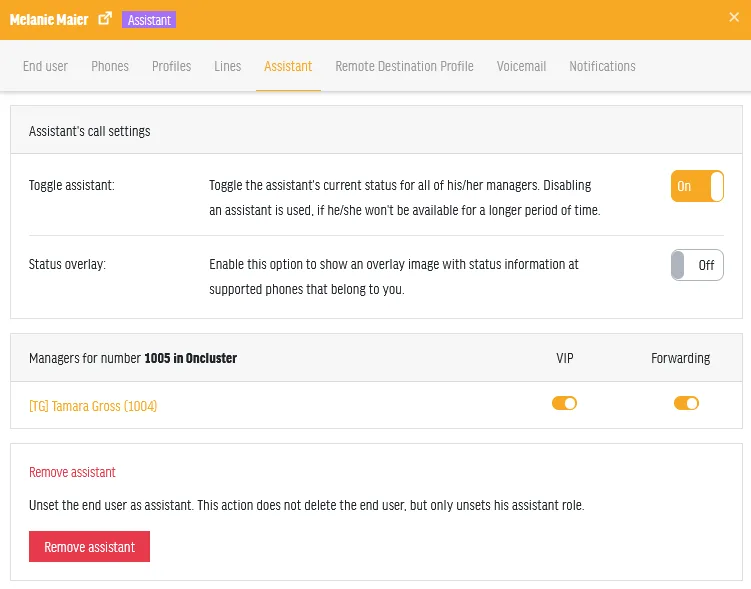Image resolution: width=751 pixels, height=589 pixels.
Task: Turn off the Toggle assistant switch
Action: pos(697,186)
